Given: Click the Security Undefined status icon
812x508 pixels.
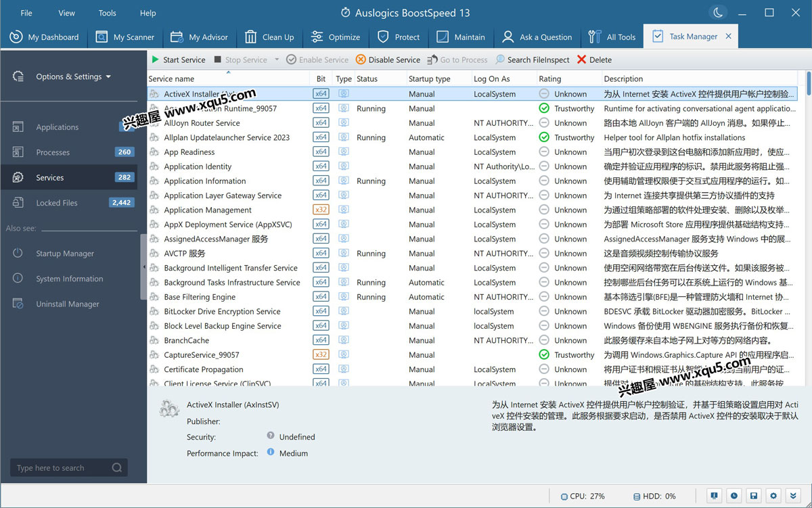Looking at the screenshot, I should tap(271, 436).
